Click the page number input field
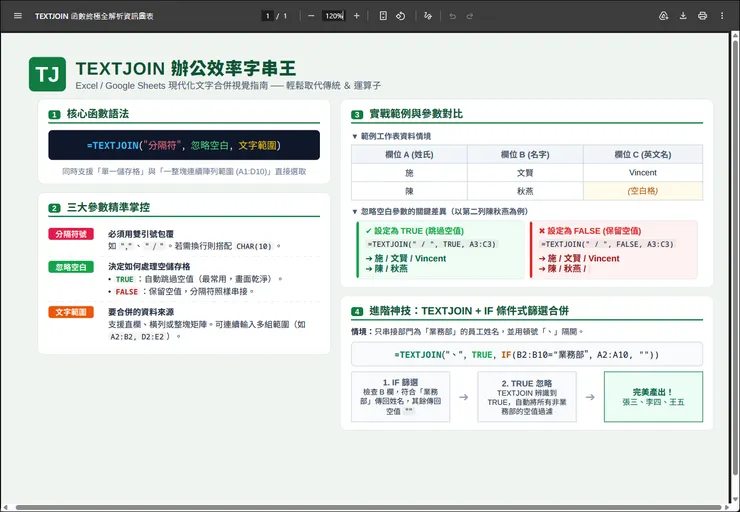This screenshot has height=512, width=740. (x=267, y=16)
